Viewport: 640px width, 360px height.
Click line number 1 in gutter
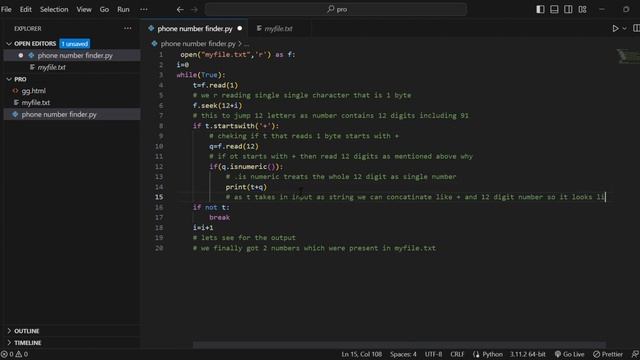pos(161,54)
